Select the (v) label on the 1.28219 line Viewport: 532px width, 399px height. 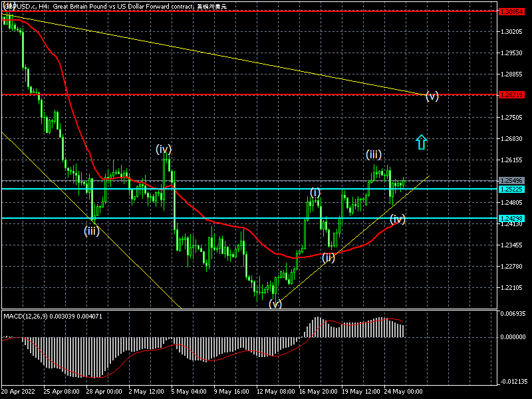point(432,96)
